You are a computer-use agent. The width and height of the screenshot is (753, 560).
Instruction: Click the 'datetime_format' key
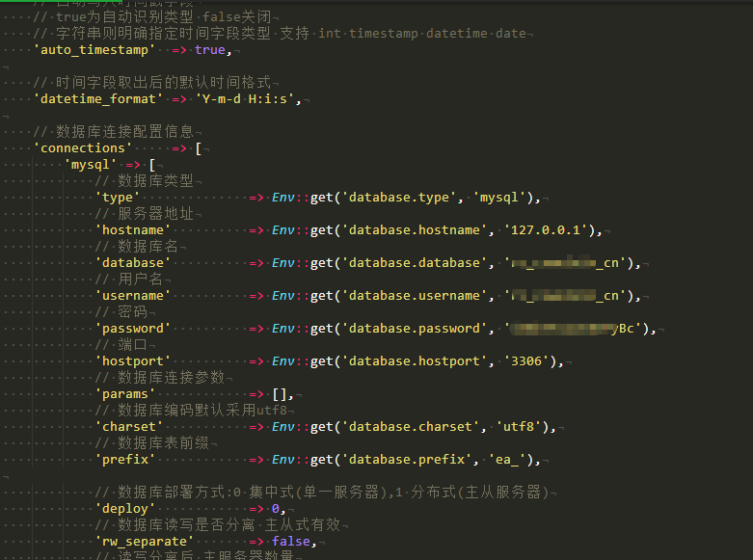[x=96, y=98]
